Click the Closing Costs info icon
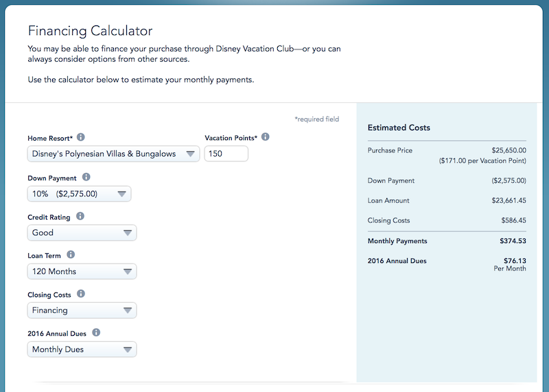The image size is (549, 392). [81, 294]
